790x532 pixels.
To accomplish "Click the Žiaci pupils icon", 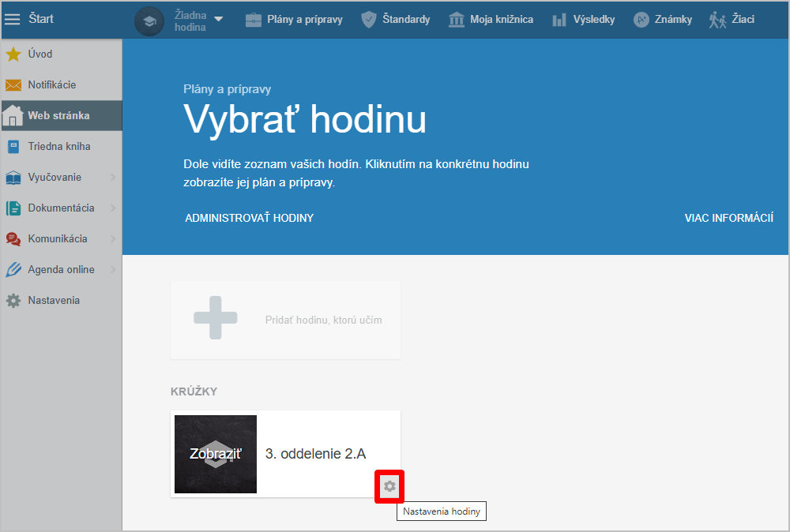I will (x=717, y=21).
